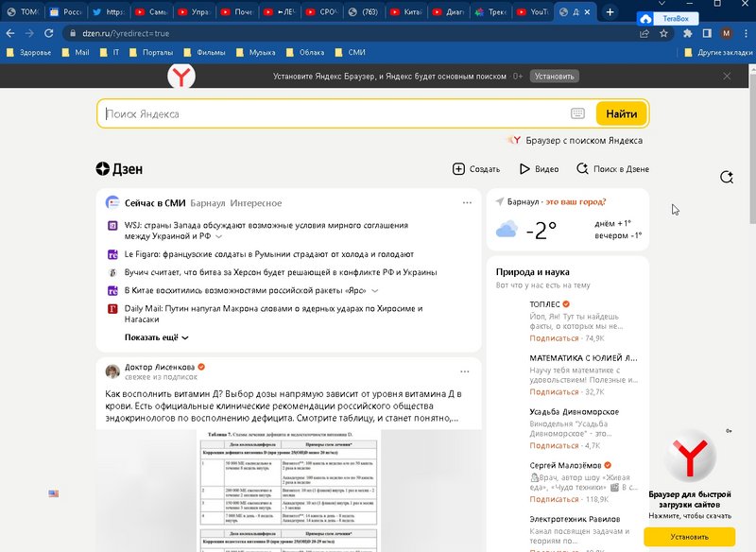Open the extensions puzzle icon
The width and height of the screenshot is (756, 552).
(688, 33)
